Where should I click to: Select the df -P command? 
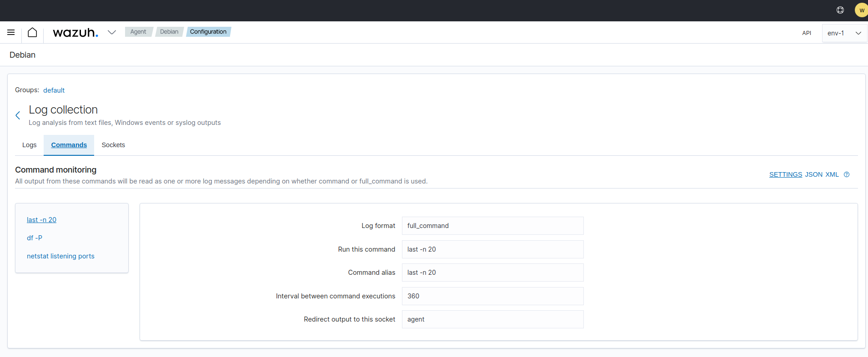(x=35, y=238)
